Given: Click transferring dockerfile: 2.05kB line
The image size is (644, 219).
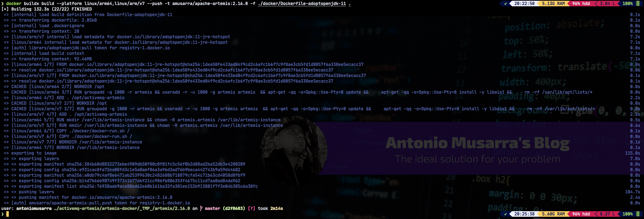Looking at the screenshot, I should (x=50, y=20).
